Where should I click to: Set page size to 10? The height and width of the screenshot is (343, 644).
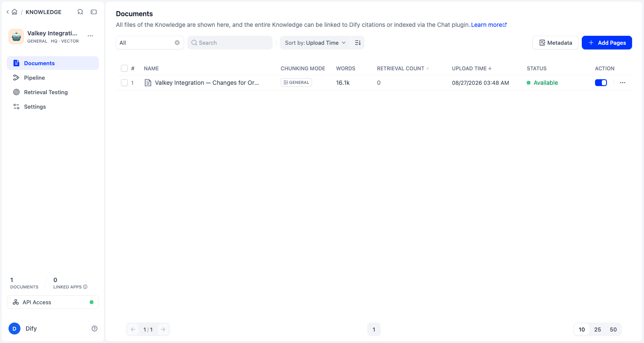582,329
